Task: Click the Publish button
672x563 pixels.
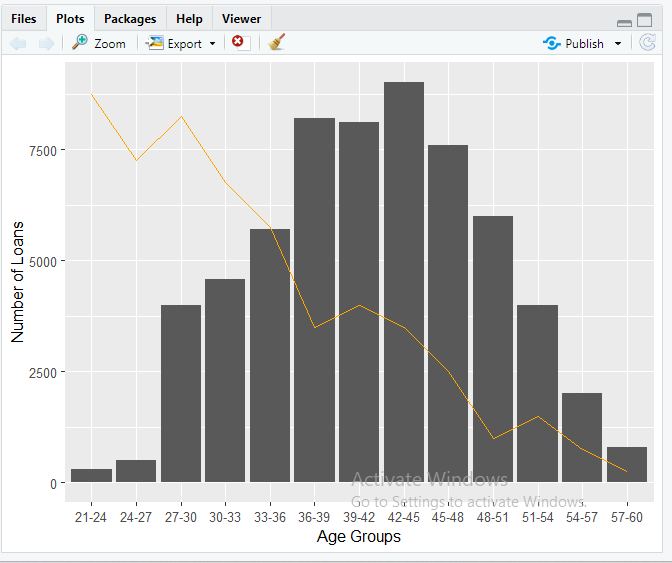Action: [573, 43]
